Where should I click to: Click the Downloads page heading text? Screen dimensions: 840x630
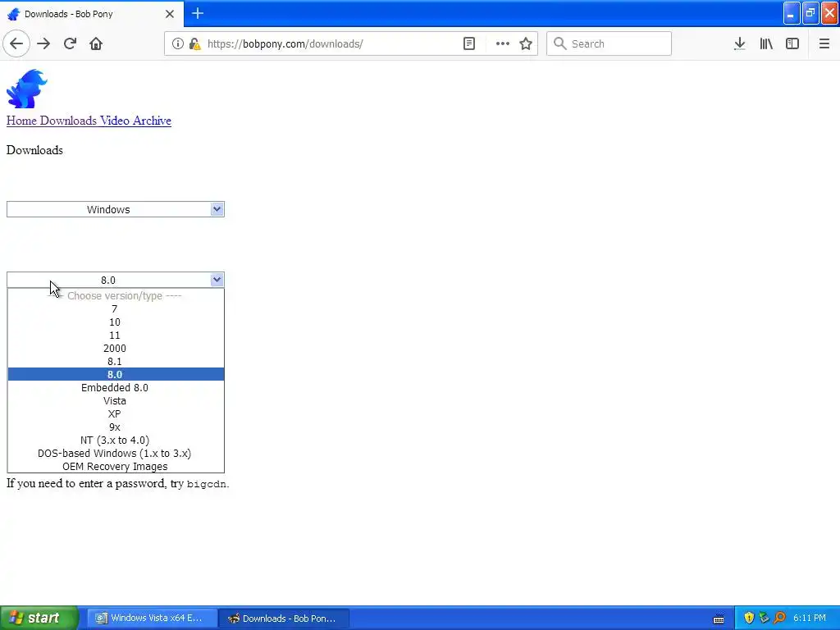34,150
